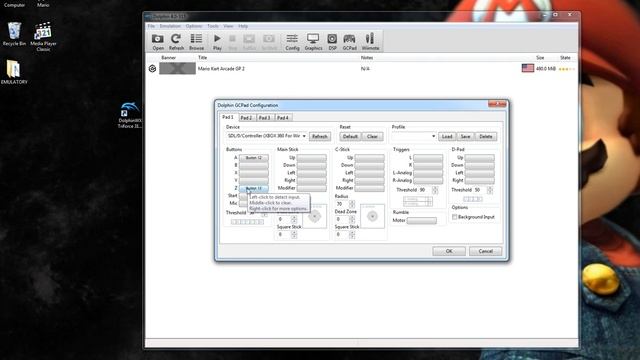Open the View menu
Screen dimensions: 640x360
228,26
